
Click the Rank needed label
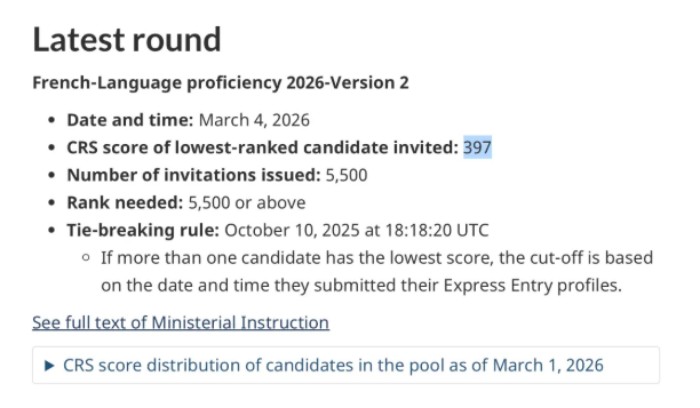pyautogui.click(x=125, y=202)
